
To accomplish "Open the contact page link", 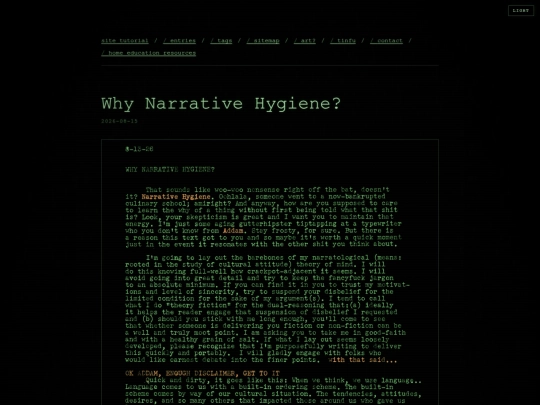I will [386, 41].
